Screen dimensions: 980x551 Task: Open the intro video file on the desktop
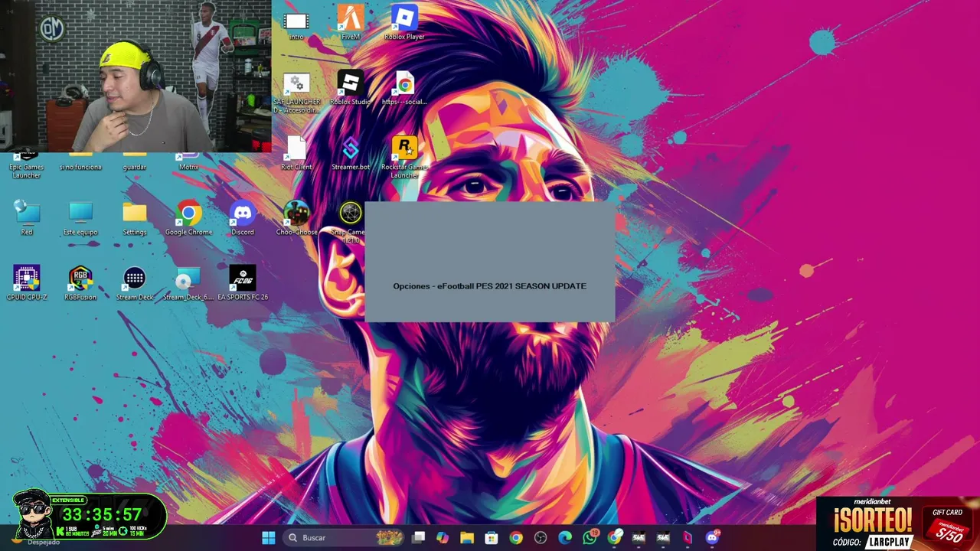click(x=296, y=22)
